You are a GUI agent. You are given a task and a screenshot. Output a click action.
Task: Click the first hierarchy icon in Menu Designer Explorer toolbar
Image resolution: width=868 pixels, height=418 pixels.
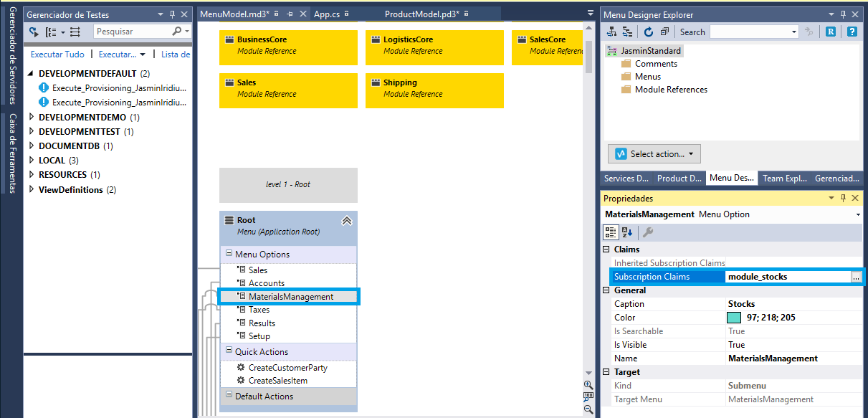pyautogui.click(x=612, y=32)
